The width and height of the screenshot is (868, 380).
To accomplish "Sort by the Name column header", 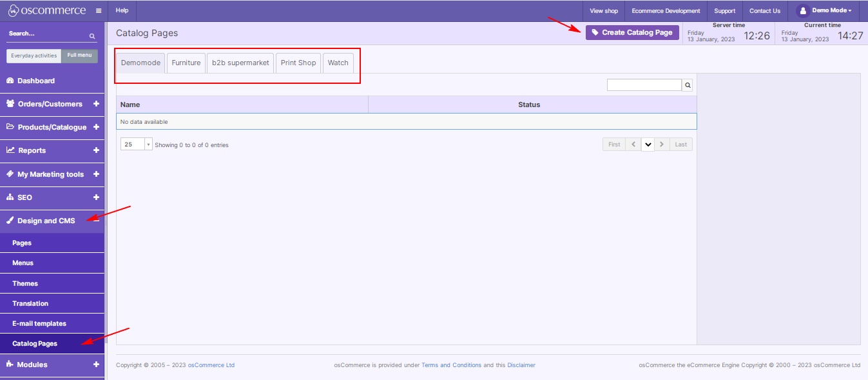I will 242,105.
